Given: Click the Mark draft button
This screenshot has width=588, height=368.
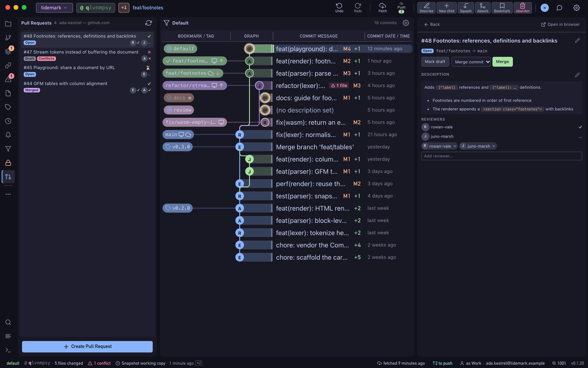Looking at the screenshot, I should pyautogui.click(x=435, y=62).
